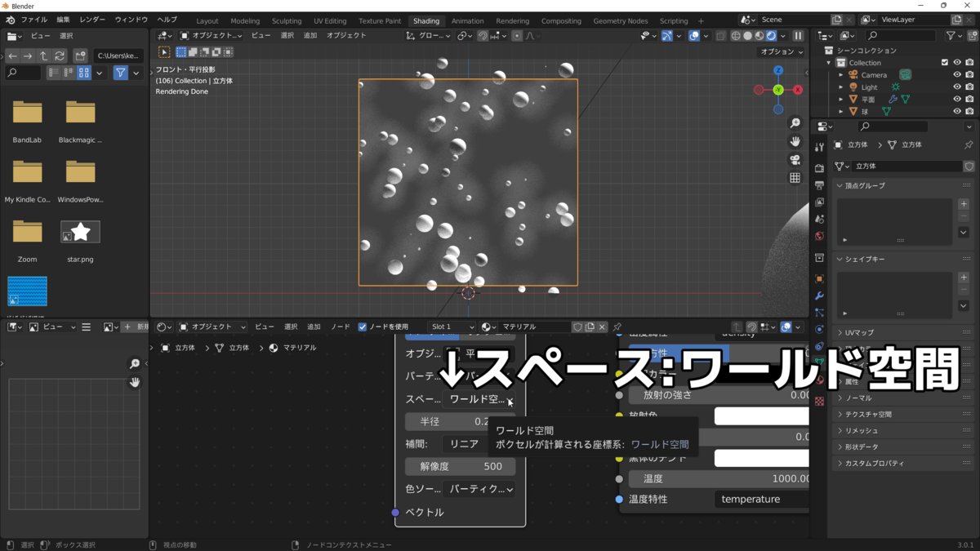Toggle viewport overlays button
980x551 pixels.
(693, 36)
